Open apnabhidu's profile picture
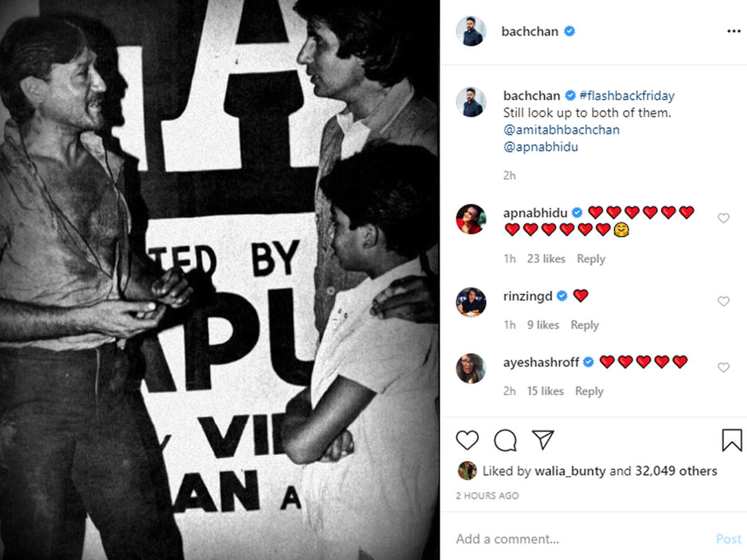 (x=471, y=219)
